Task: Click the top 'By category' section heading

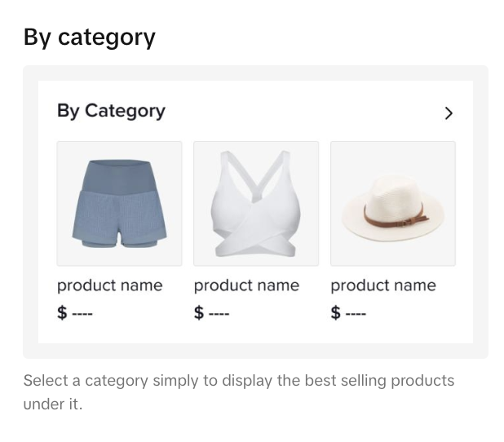Action: click(x=89, y=38)
